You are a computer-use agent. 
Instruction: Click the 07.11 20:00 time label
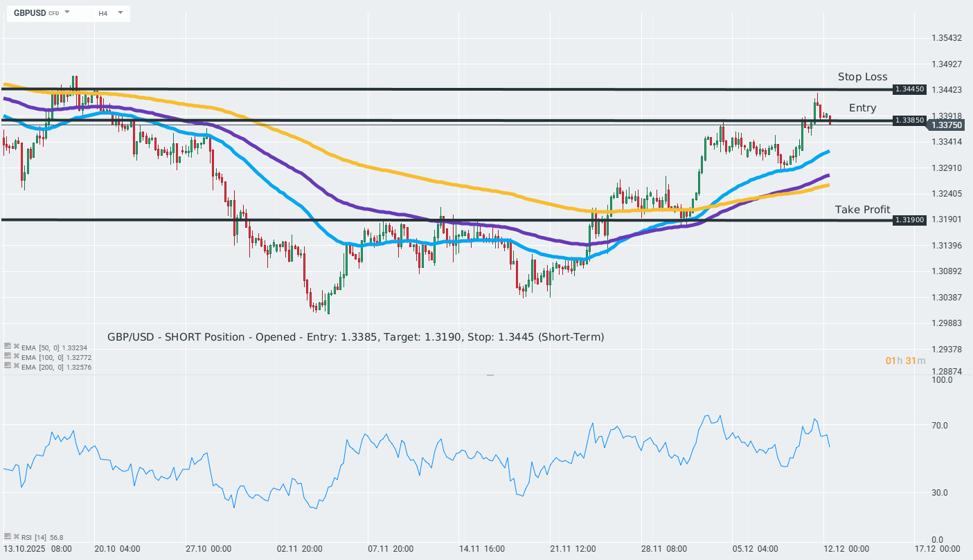click(x=391, y=548)
